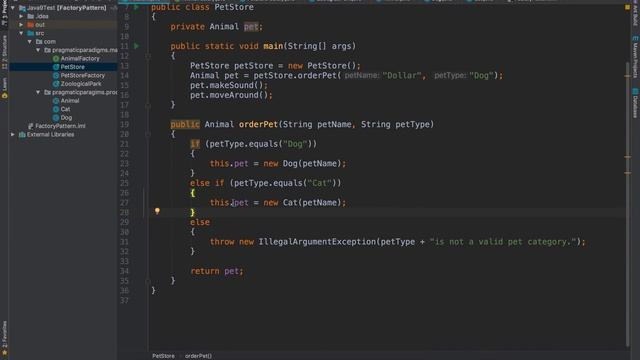Click the 'private Animal pet' field declaration
The height and width of the screenshot is (360, 640).
click(216, 27)
